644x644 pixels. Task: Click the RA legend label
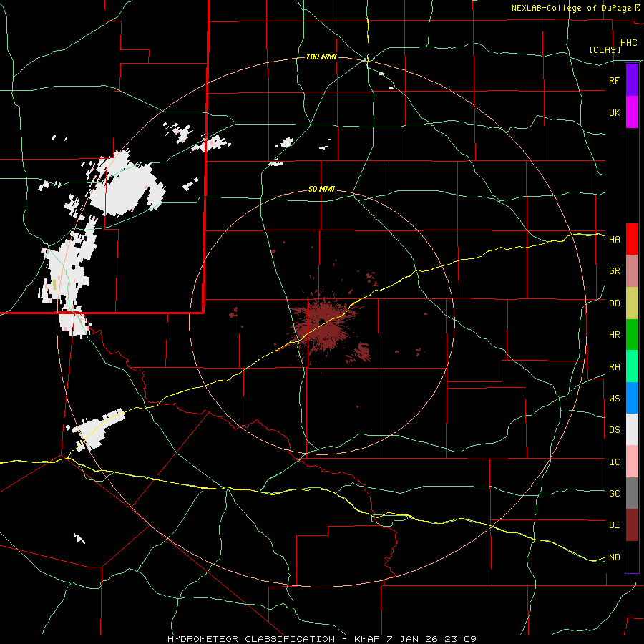pyautogui.click(x=615, y=367)
